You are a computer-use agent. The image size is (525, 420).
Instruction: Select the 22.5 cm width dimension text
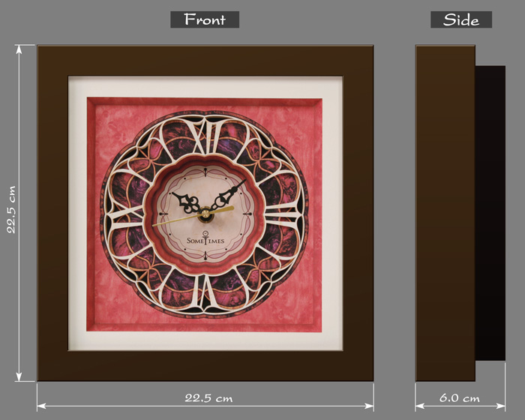(208, 398)
